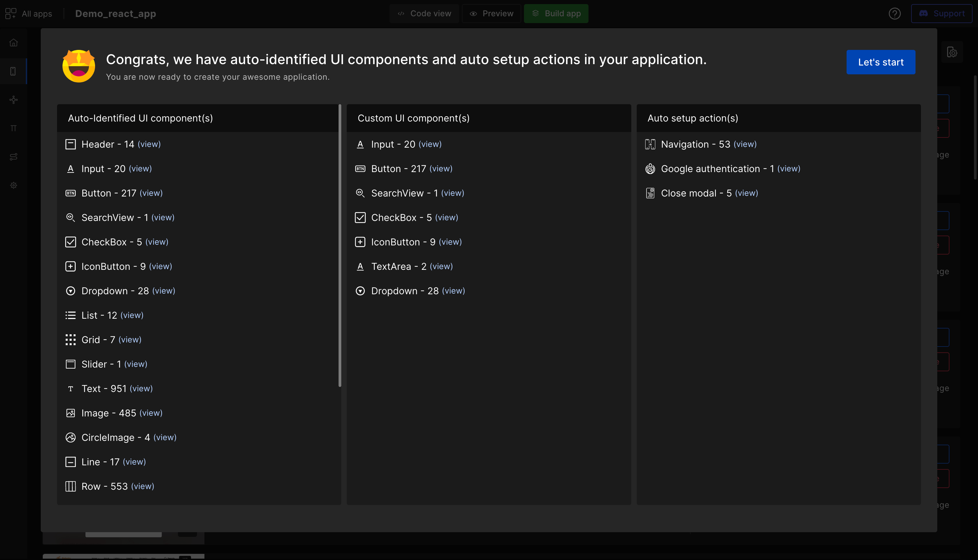Click the Slider component view link
This screenshot has width=978, height=560.
point(135,364)
